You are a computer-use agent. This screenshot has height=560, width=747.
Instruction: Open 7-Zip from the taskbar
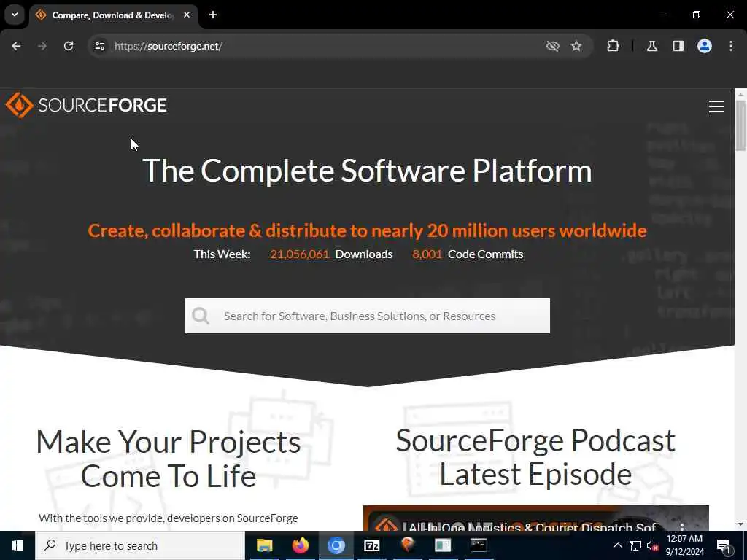pos(371,545)
